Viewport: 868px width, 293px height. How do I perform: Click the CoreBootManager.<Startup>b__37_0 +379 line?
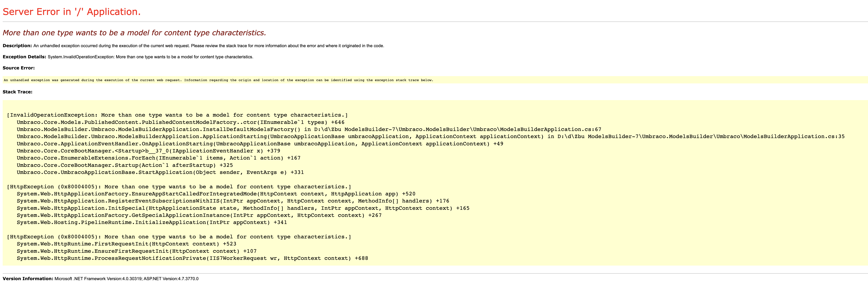148,151
